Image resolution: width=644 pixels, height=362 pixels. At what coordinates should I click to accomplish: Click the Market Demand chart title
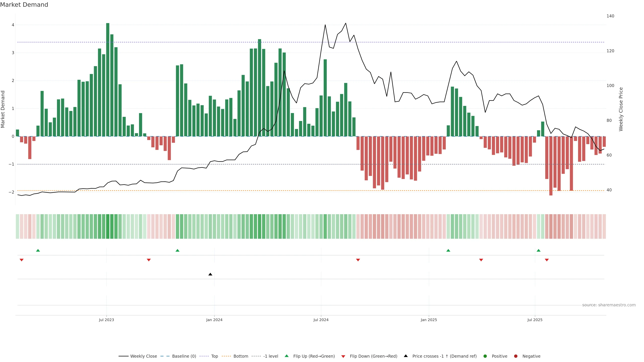pos(24,5)
